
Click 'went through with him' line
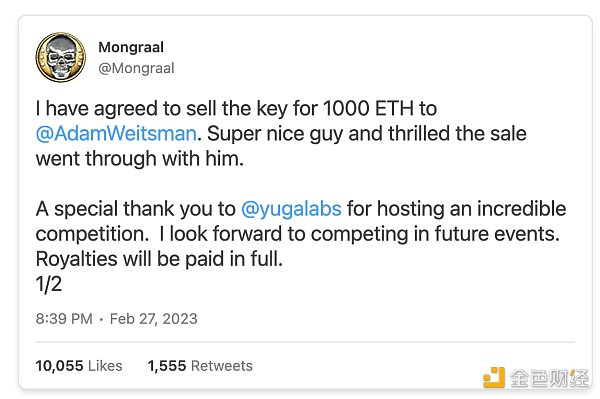(x=140, y=158)
